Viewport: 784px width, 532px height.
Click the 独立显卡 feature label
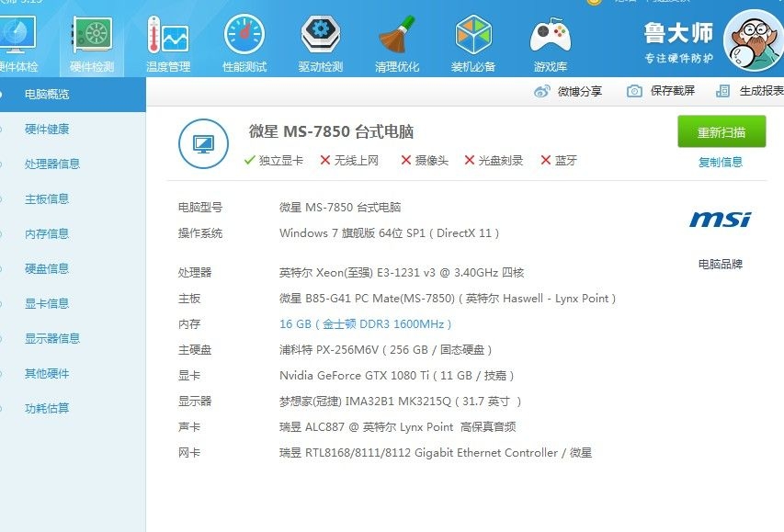pos(280,161)
